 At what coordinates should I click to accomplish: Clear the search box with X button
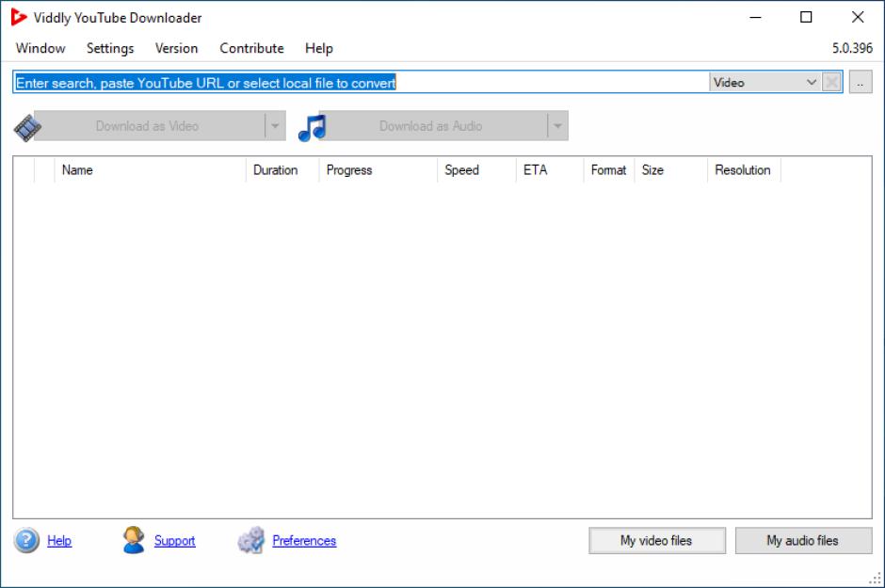tap(831, 83)
